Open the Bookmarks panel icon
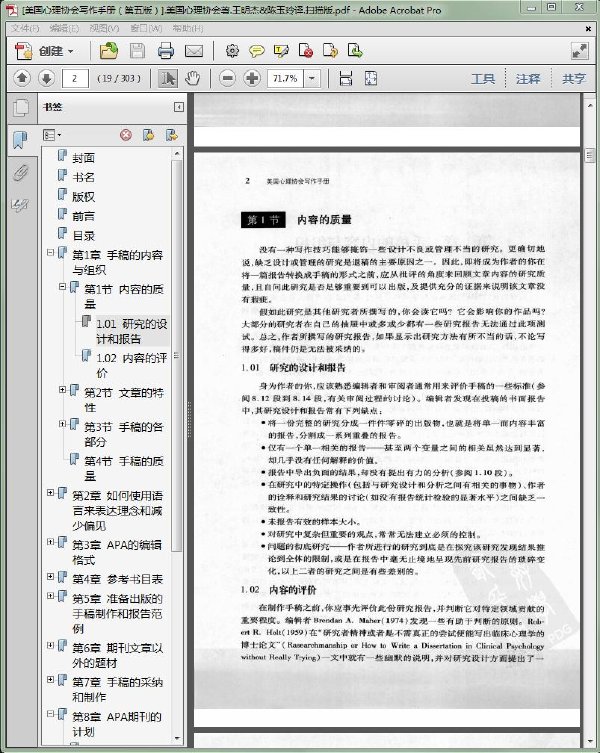The width and height of the screenshot is (600, 753). [20, 140]
